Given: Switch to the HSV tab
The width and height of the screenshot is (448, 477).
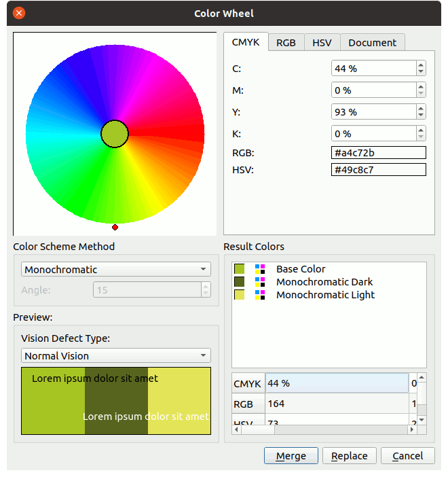Looking at the screenshot, I should [322, 42].
